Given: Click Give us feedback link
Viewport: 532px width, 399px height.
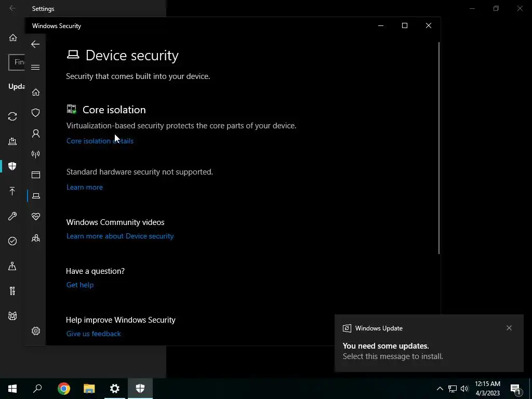Looking at the screenshot, I should coord(94,334).
